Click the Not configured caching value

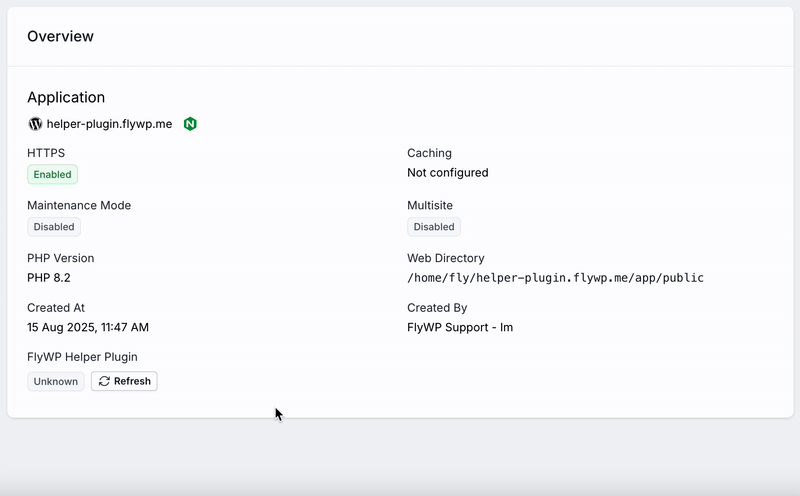pyautogui.click(x=447, y=172)
